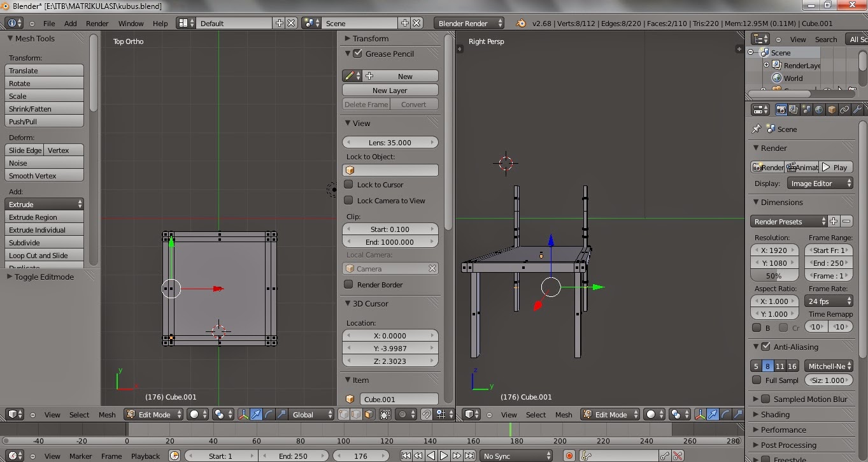Viewport: 868px width, 462px height.
Task: Expand the Sampled Motion Blur panel
Action: [x=809, y=399]
